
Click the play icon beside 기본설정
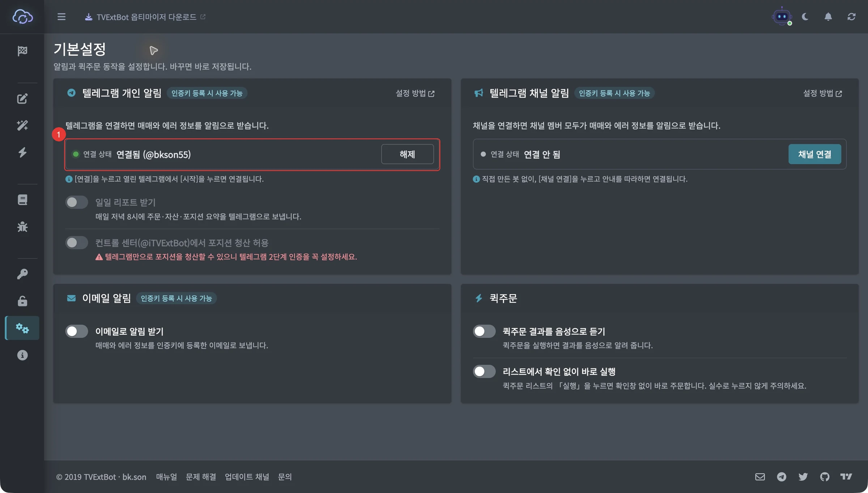pos(154,50)
